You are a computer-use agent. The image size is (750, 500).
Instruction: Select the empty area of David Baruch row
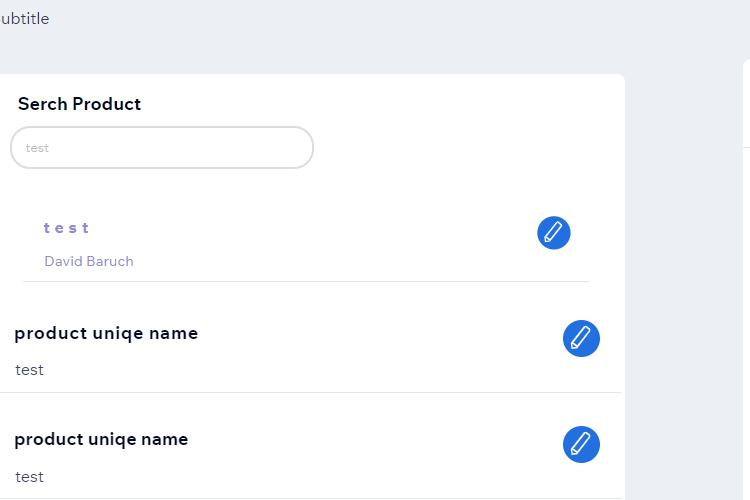[335, 242]
